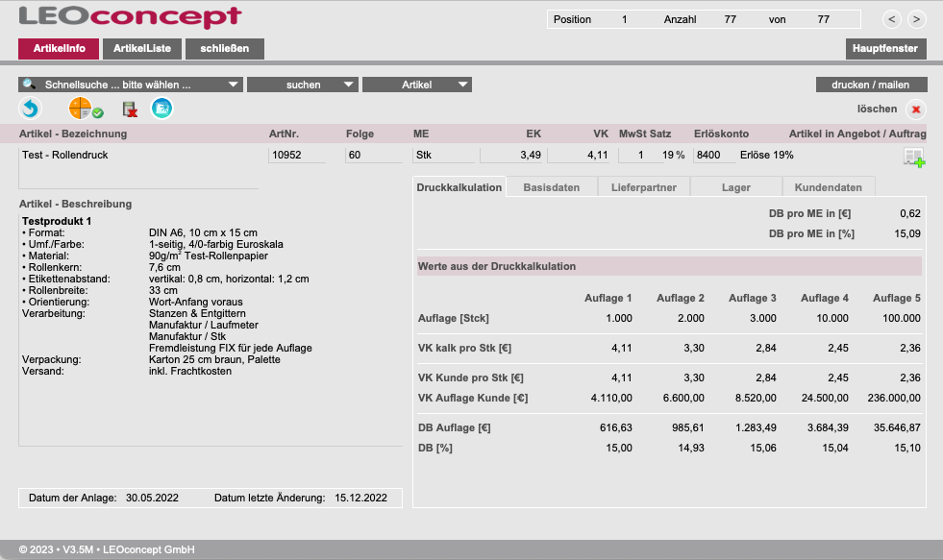Open the Lieferpartner tab

pyautogui.click(x=643, y=187)
